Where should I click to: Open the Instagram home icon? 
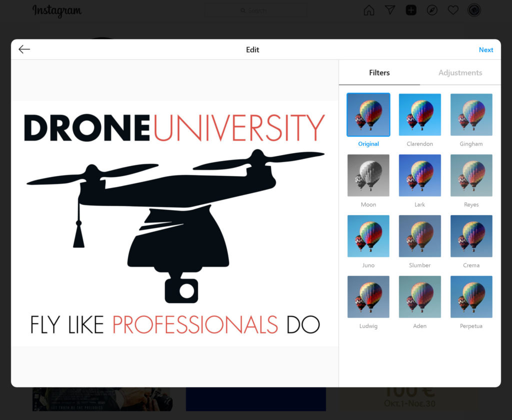point(369,10)
